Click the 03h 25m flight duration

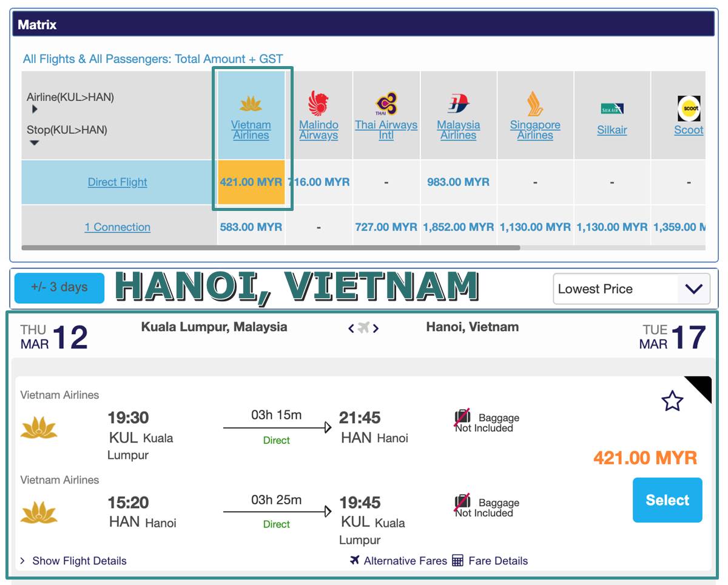(x=277, y=500)
